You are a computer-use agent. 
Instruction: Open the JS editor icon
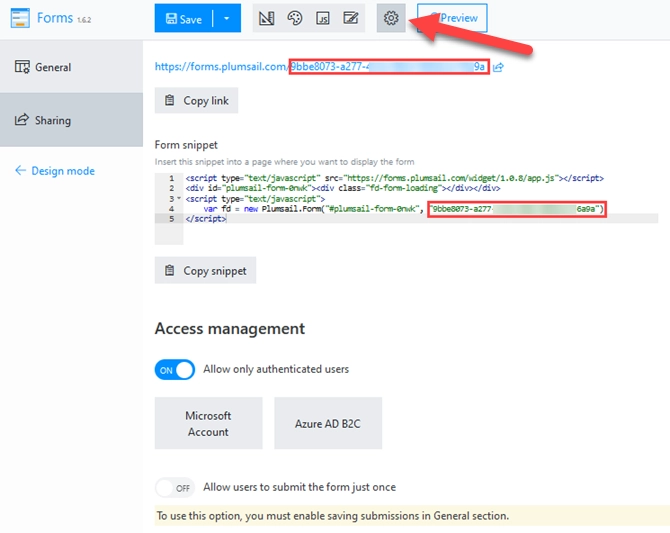[323, 18]
